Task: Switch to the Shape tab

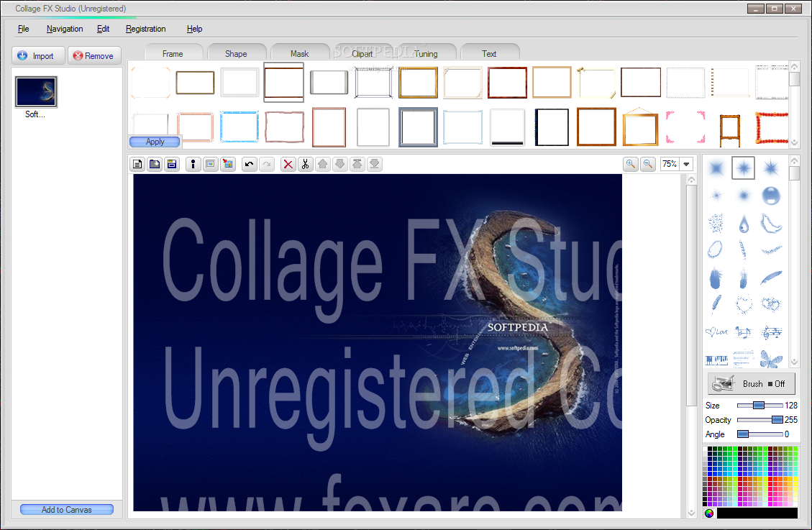Action: [236, 53]
